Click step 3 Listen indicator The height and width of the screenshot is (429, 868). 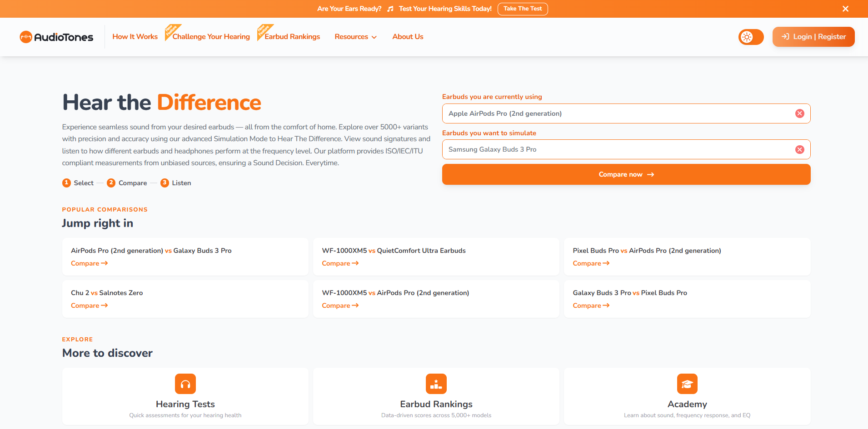pos(175,183)
